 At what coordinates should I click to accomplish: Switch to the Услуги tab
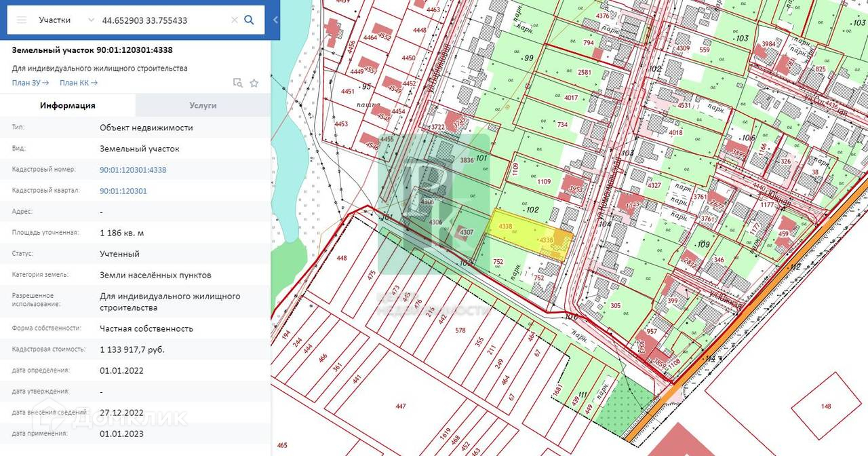pos(203,105)
